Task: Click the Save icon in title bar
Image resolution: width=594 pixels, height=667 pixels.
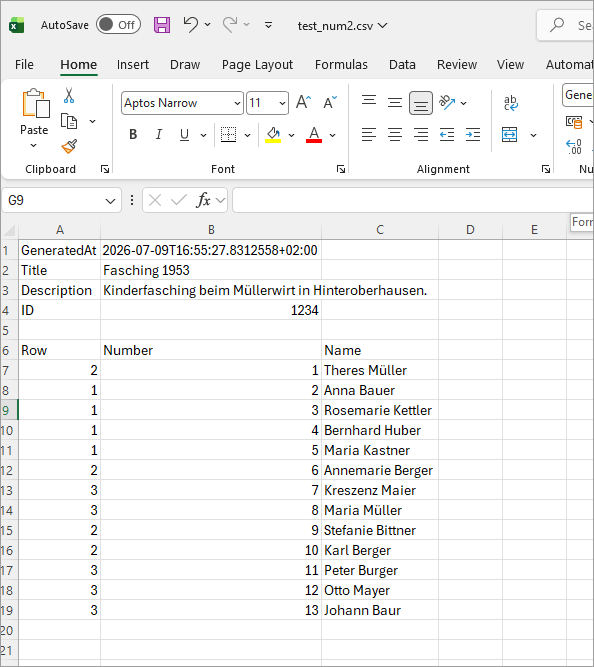Action: 162,25
